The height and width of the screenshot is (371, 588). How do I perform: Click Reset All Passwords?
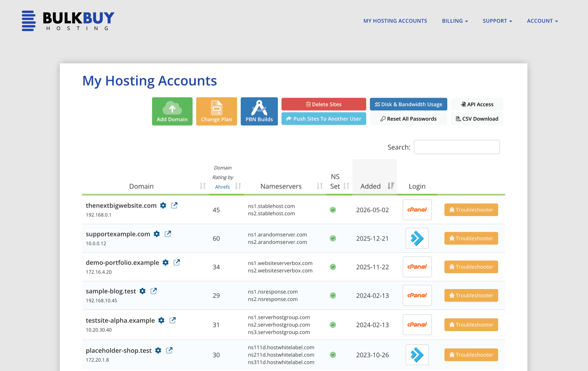pyautogui.click(x=409, y=119)
